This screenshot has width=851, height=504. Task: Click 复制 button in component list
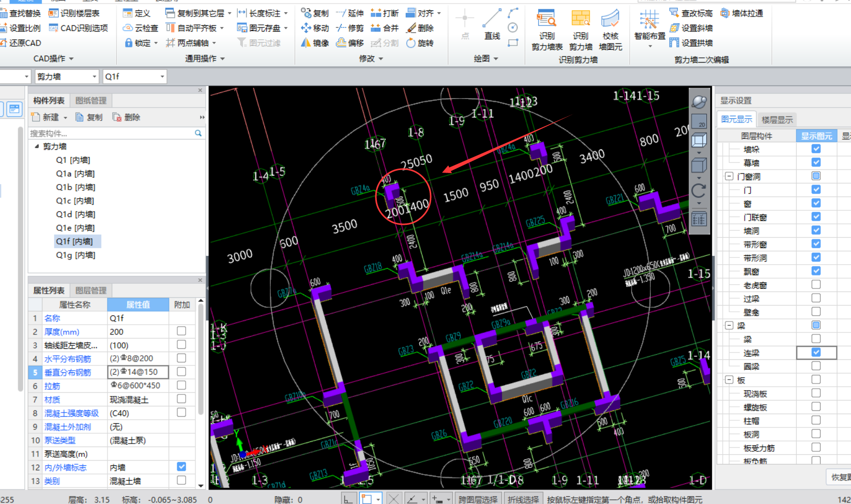89,117
